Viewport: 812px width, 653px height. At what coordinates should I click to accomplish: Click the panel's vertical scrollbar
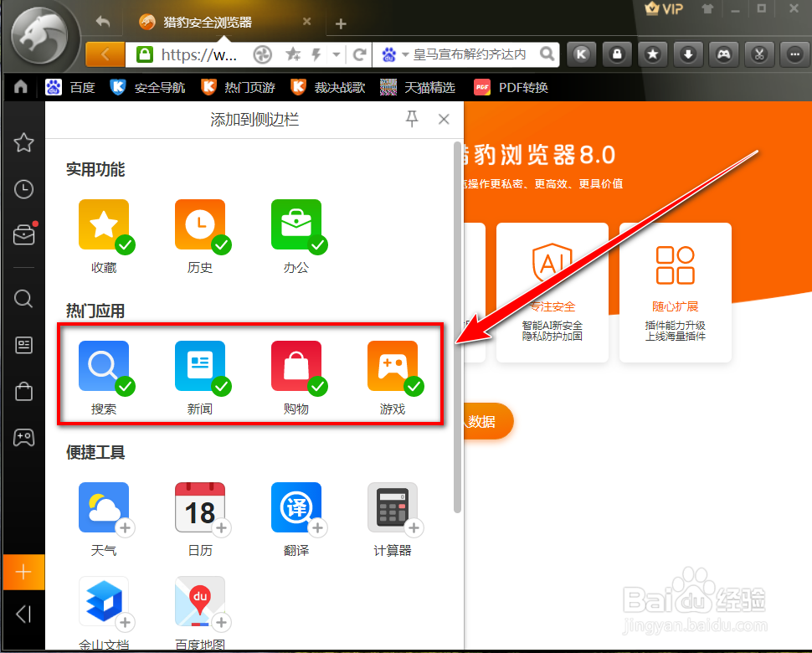pyautogui.click(x=457, y=327)
